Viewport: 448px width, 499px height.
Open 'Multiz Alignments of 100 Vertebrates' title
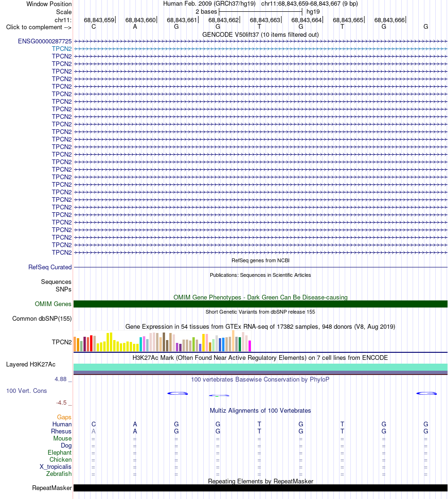pos(260,410)
